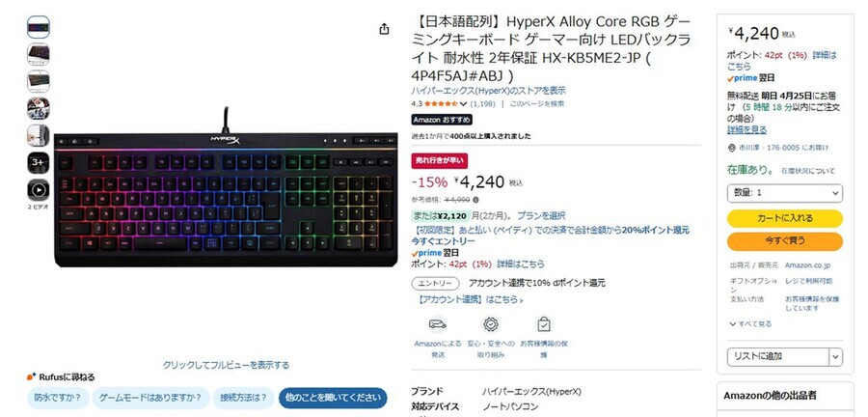Viewport: 868px width, 417px height.
Task: Click the customer information protection icon
Action: click(x=544, y=324)
